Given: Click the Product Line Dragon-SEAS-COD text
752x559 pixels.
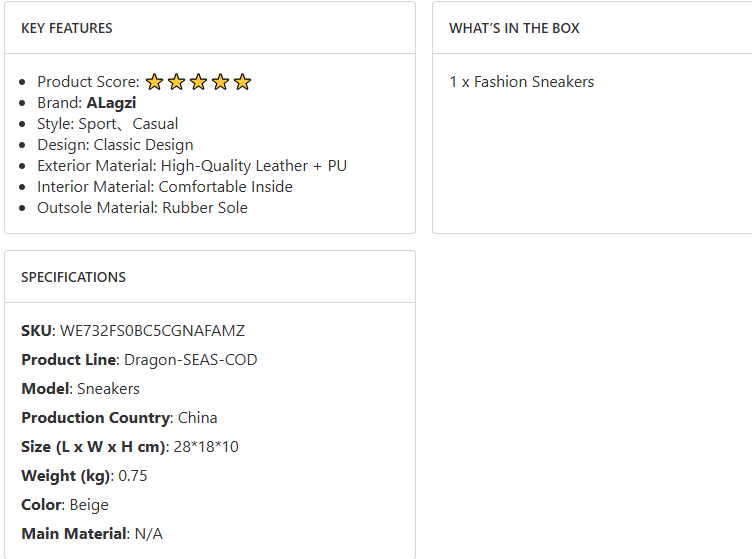Looking at the screenshot, I should [x=190, y=360].
